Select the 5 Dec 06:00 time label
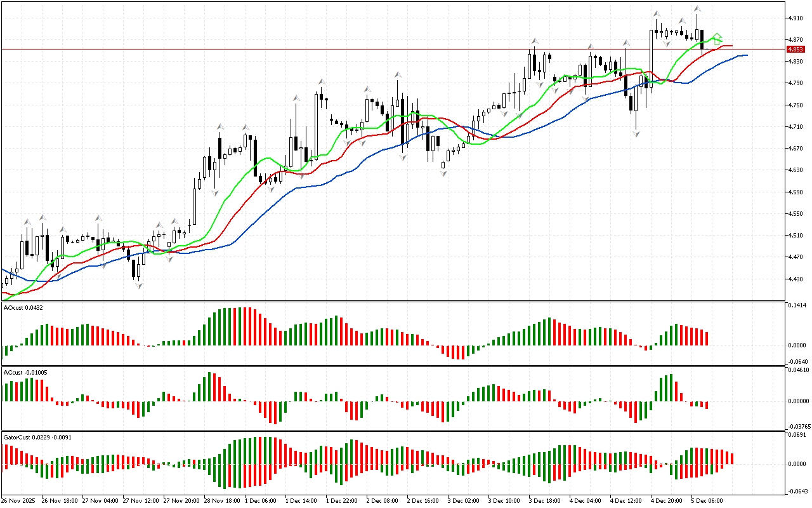 coord(706,500)
